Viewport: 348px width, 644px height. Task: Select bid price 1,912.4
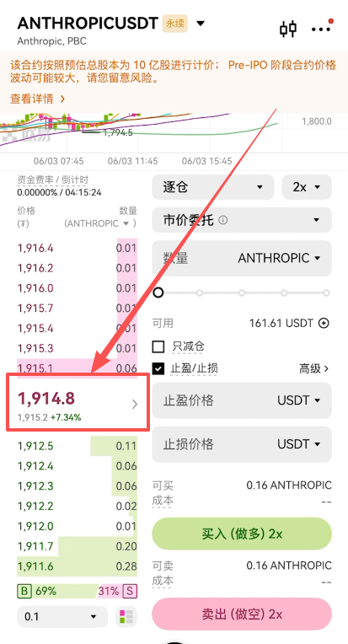[x=35, y=466]
